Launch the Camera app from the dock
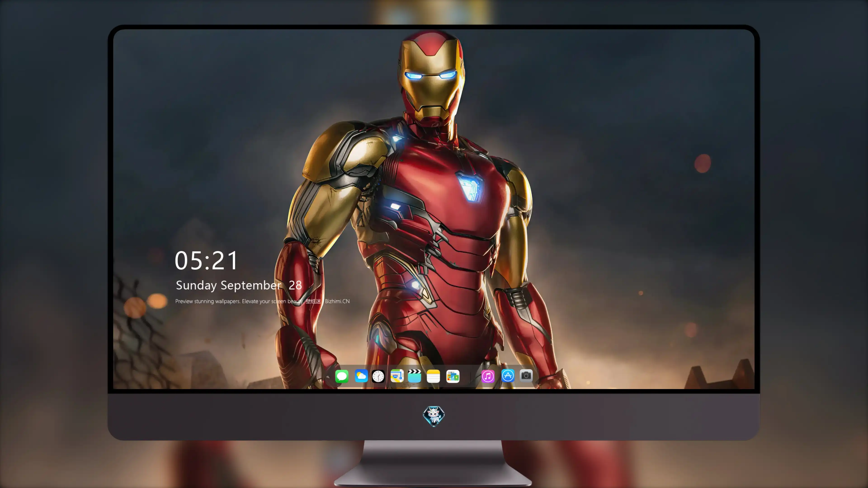Screen dimensions: 868x488 pos(526,375)
